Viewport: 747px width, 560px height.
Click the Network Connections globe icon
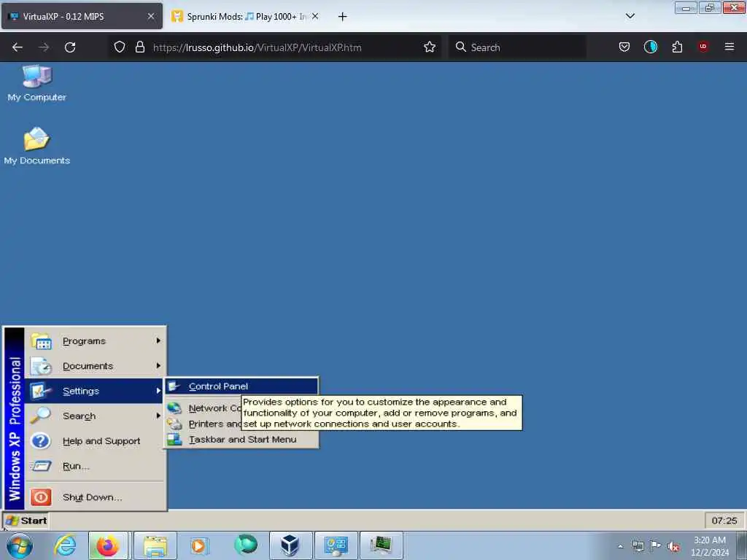(174, 408)
